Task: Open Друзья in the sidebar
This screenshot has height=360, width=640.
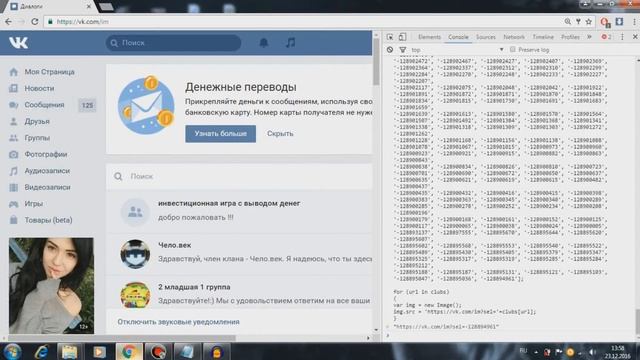Action: tap(37, 121)
